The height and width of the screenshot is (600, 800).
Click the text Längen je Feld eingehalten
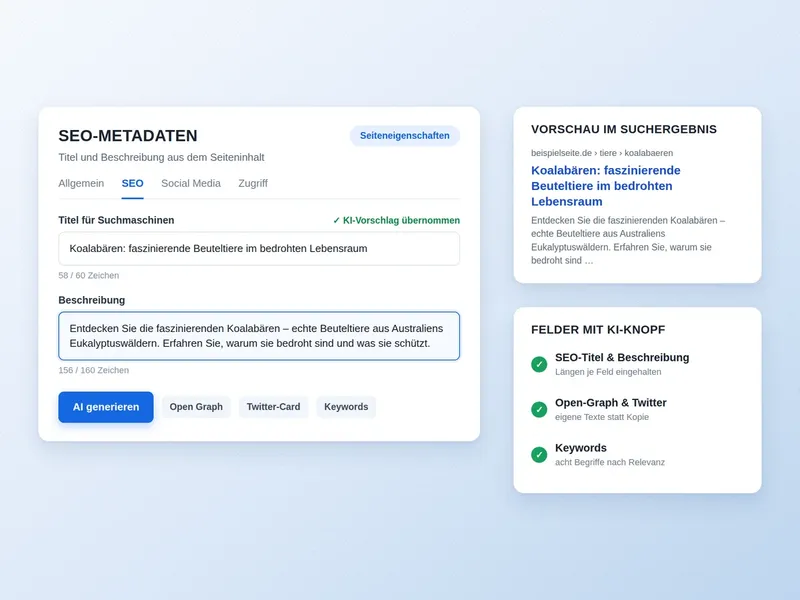click(608, 372)
